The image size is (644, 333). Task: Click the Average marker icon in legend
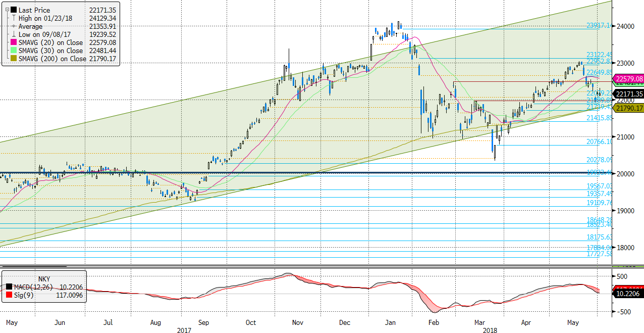(13, 26)
